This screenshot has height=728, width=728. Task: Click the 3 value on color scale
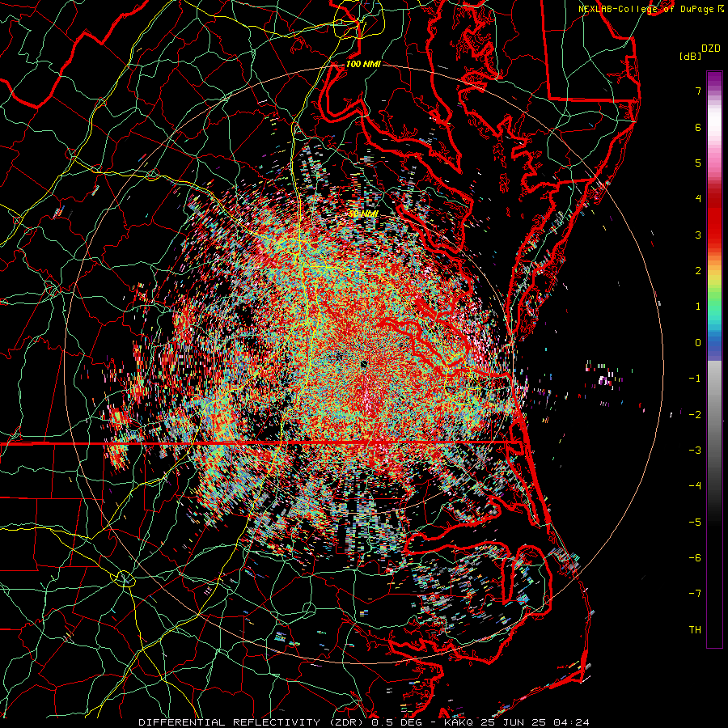click(698, 235)
